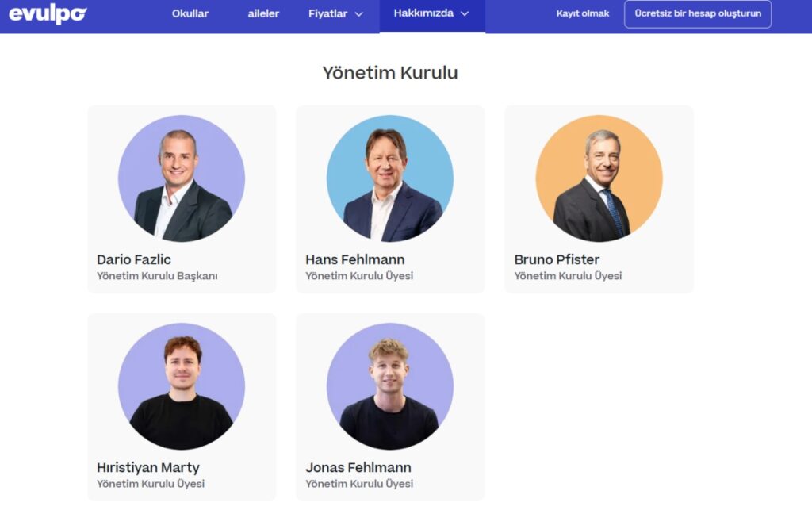Click the Hans Fehlmann name text
The height and width of the screenshot is (510, 812).
355,259
